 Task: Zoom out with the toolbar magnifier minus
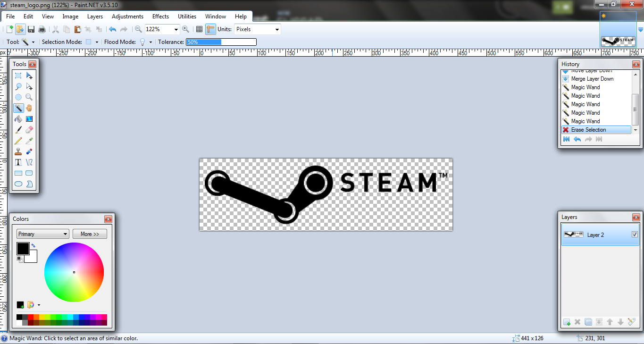(x=138, y=29)
